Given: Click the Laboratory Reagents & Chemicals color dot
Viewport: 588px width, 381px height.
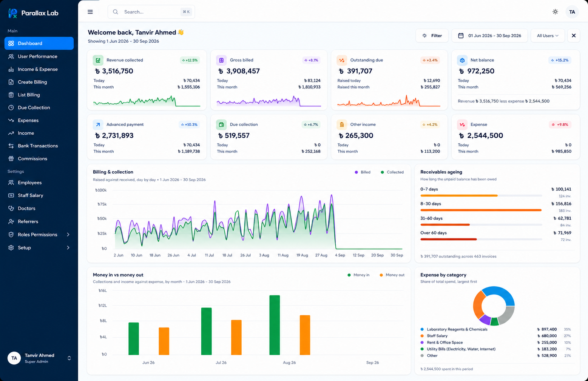Looking at the screenshot, I should (x=422, y=329).
